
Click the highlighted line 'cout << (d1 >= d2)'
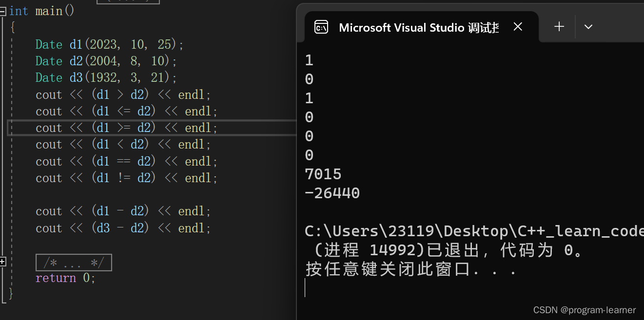pos(127,128)
